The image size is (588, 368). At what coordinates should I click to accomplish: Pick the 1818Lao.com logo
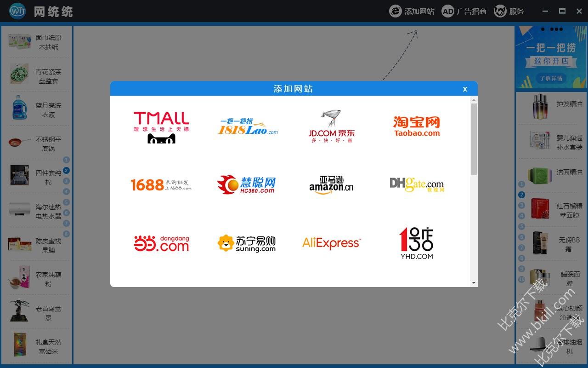click(248, 126)
